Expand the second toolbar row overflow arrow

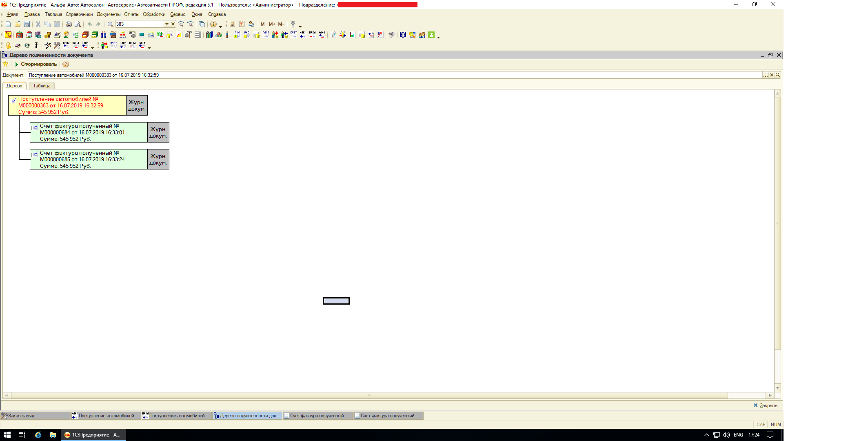click(x=439, y=37)
